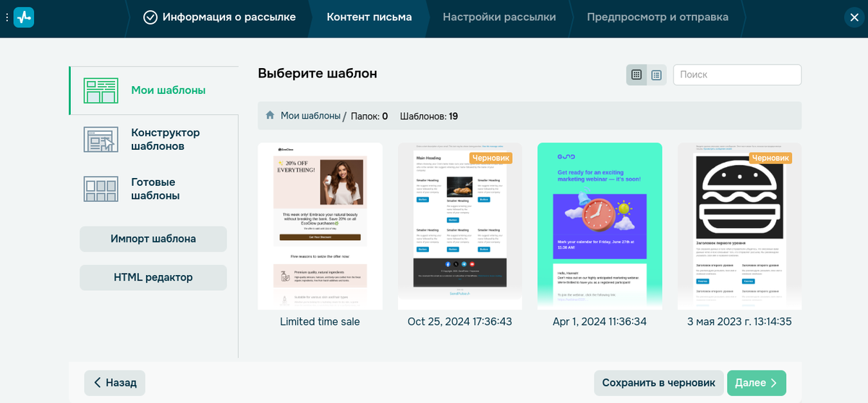Screen dimensions: 868x403
Task: Click the Папок: 0 count text
Action: [370, 116]
